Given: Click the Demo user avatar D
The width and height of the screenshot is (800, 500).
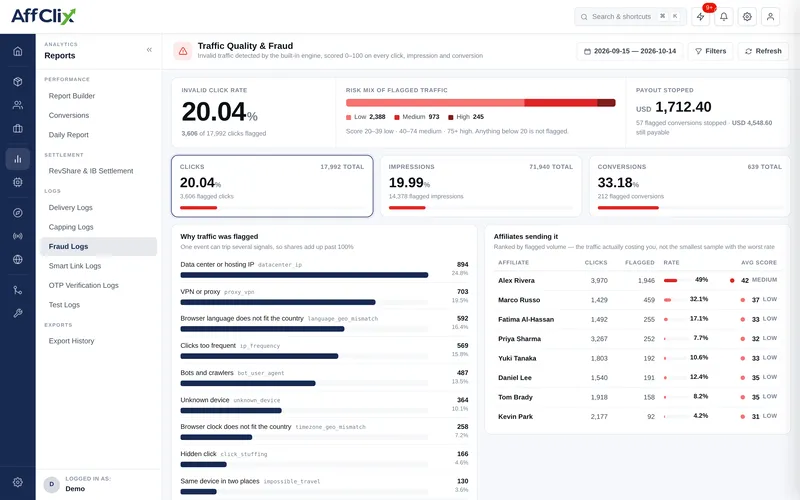Looking at the screenshot, I should (52, 484).
